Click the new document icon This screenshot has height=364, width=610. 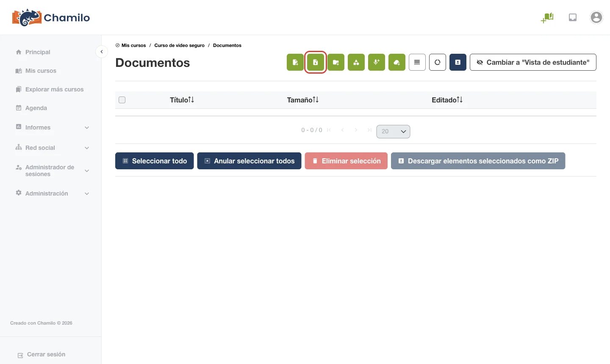(x=295, y=62)
